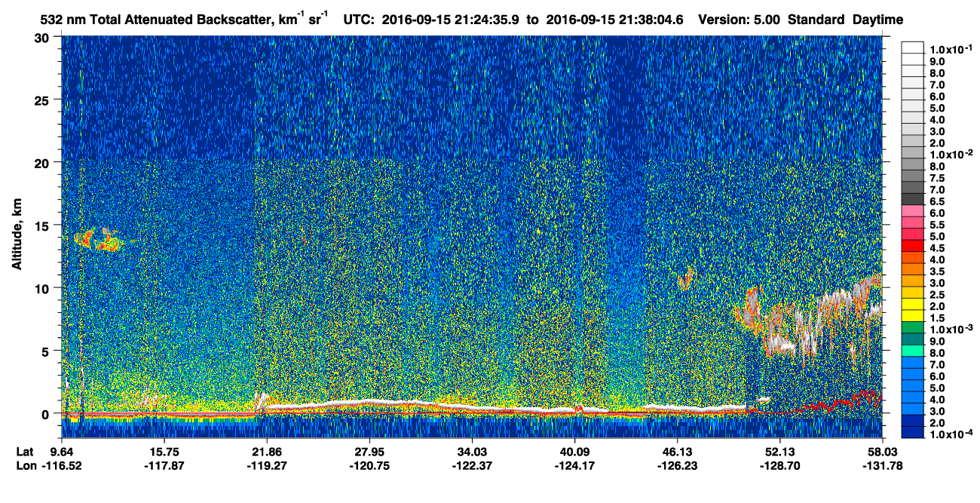Click the 5.5 color bar label
Screen dimensions: 980x503
click(x=936, y=224)
